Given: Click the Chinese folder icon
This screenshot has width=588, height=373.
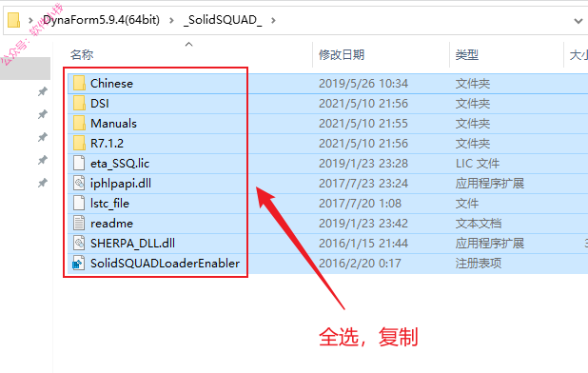Looking at the screenshot, I should pos(79,83).
